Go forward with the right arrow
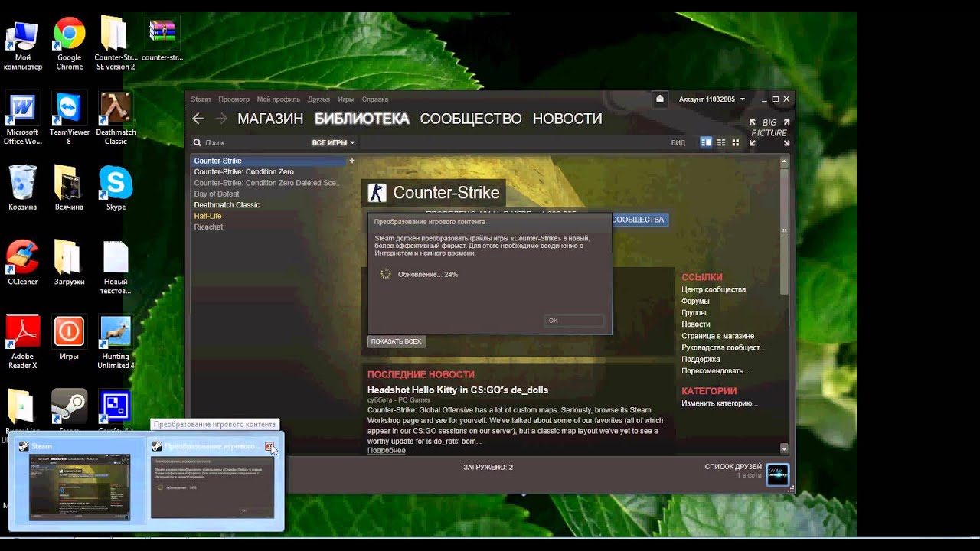Viewport: 980px width, 551px height. 221,119
